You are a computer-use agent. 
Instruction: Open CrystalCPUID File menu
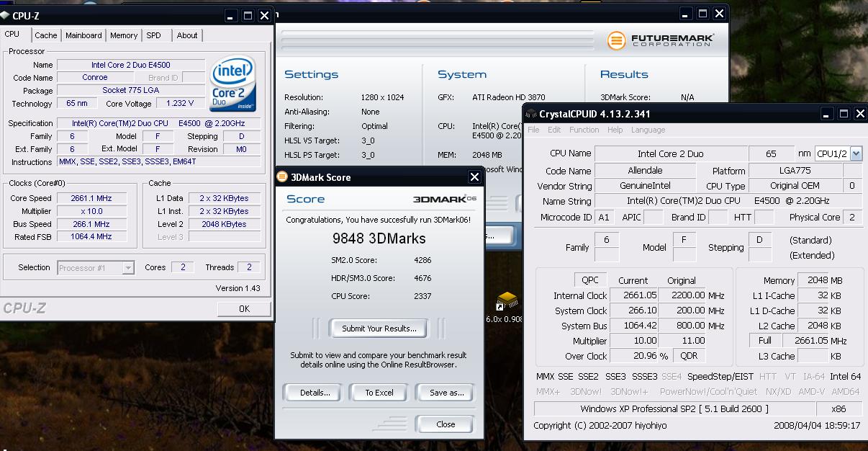tap(533, 130)
